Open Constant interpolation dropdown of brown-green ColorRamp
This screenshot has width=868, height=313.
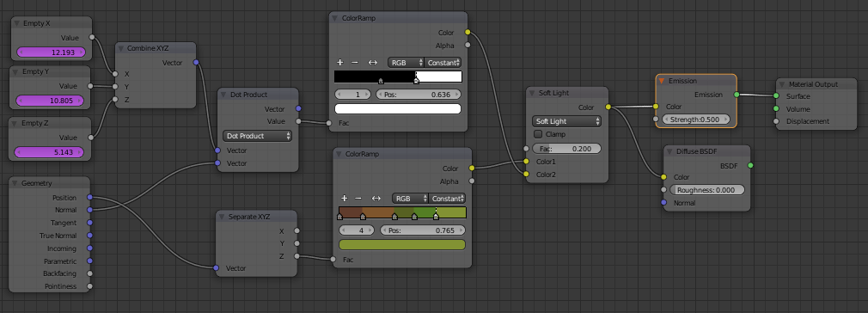pos(447,198)
